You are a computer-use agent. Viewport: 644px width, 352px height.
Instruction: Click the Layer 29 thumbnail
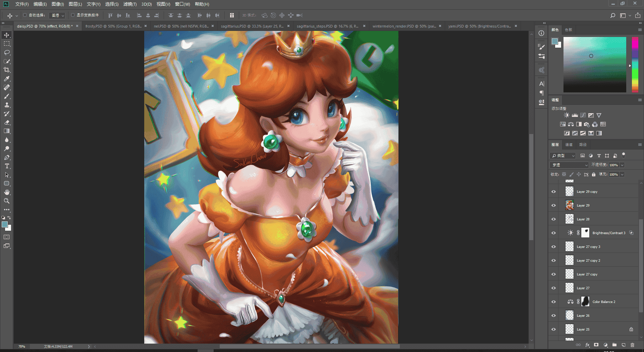pyautogui.click(x=570, y=205)
